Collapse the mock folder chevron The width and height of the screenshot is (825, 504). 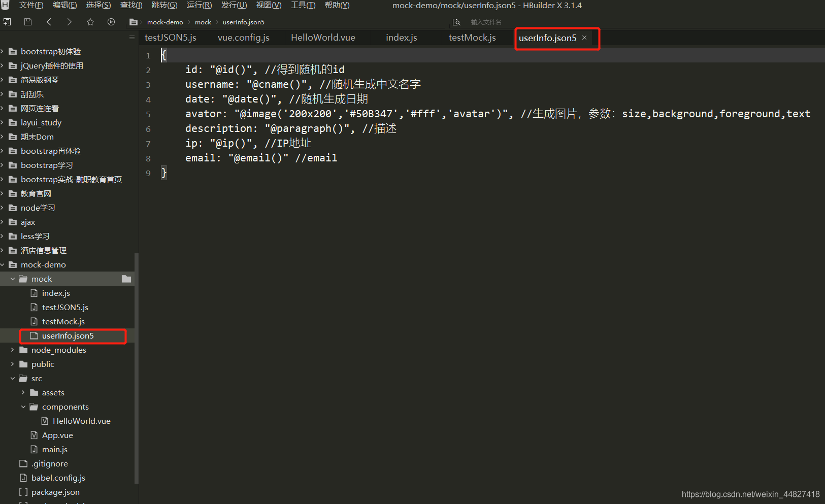(13, 279)
